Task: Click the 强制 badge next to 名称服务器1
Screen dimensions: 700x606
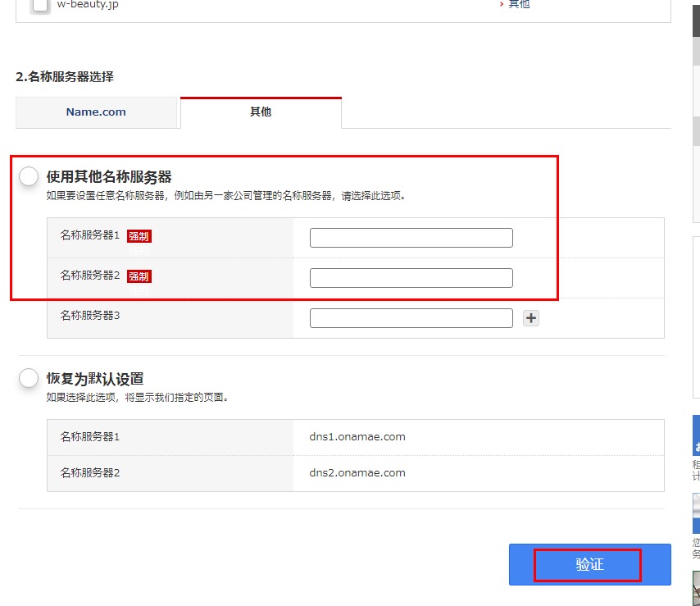Action: coord(139,237)
